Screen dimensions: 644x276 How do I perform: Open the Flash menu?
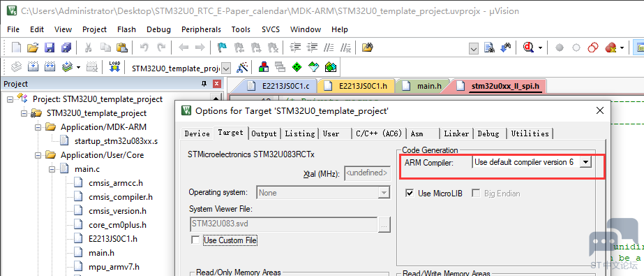[126, 29]
